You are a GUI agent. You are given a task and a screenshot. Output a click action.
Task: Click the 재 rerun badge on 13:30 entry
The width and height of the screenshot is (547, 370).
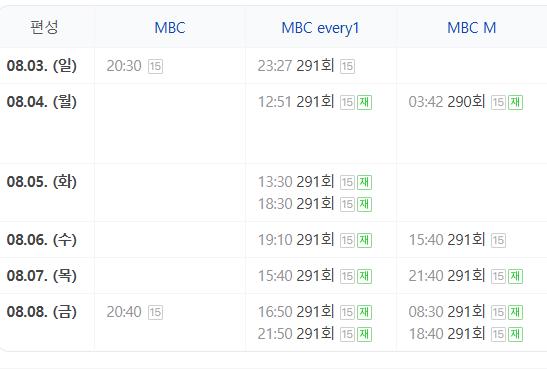[364, 182]
